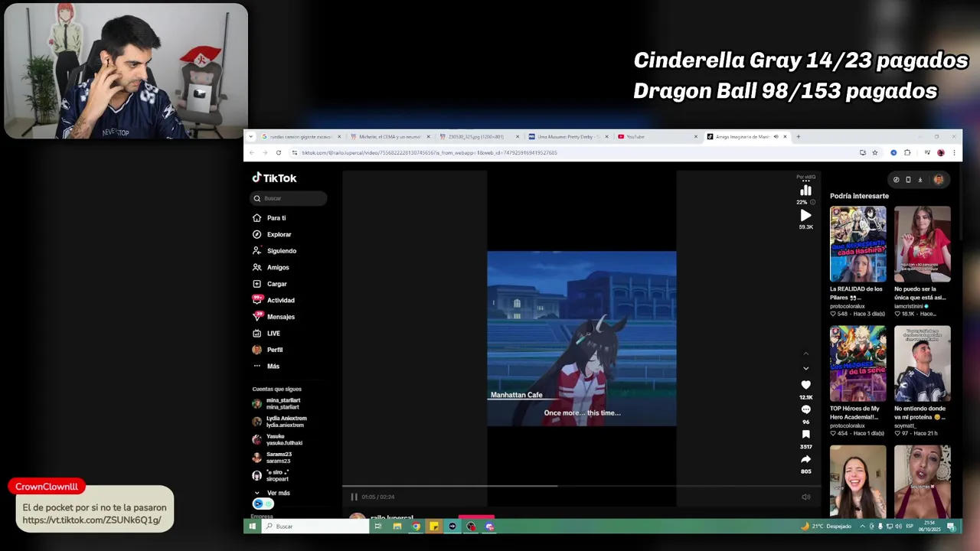Like the video with the heart icon
This screenshot has width=980, height=551.
point(805,385)
